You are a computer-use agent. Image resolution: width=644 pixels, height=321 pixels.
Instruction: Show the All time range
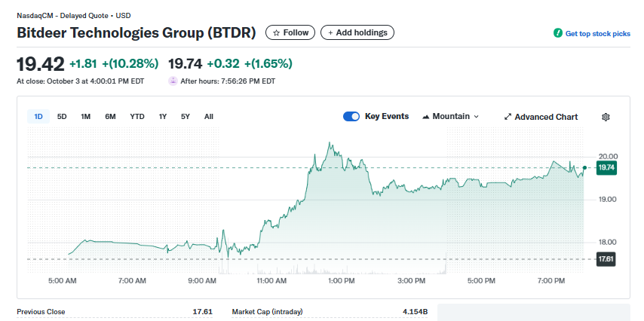pos(209,117)
